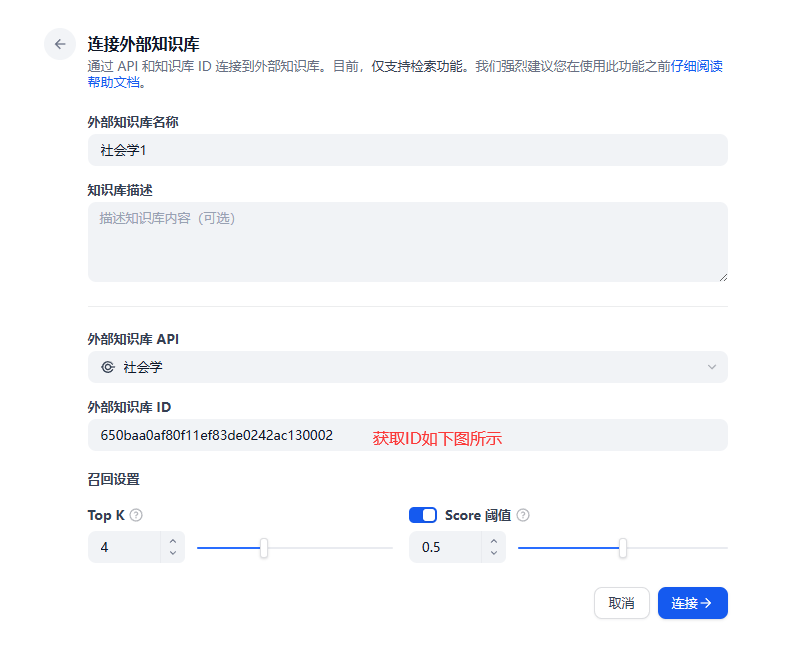803x645 pixels.
Task: Increase Top K with up stepper arrow
Action: tap(173, 541)
